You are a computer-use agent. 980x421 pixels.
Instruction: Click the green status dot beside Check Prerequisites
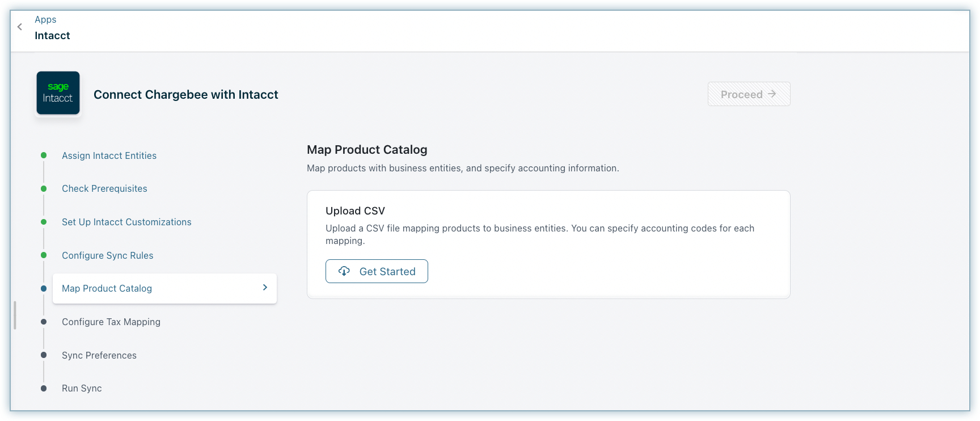(44, 188)
